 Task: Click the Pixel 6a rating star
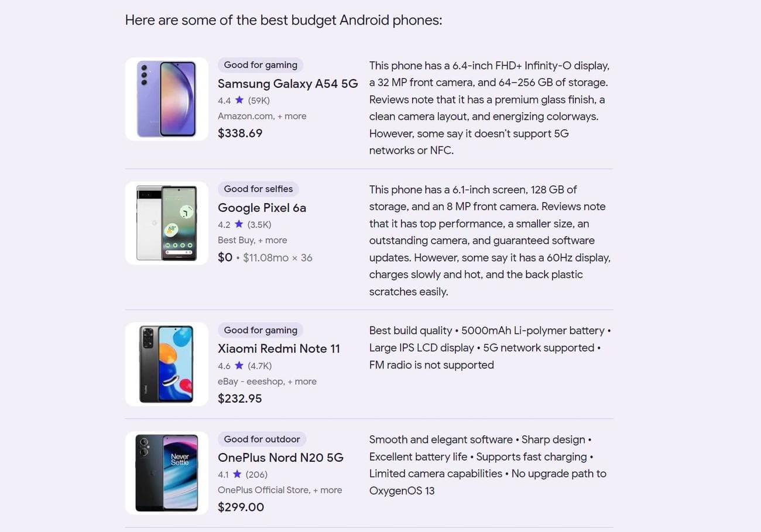[x=239, y=224]
